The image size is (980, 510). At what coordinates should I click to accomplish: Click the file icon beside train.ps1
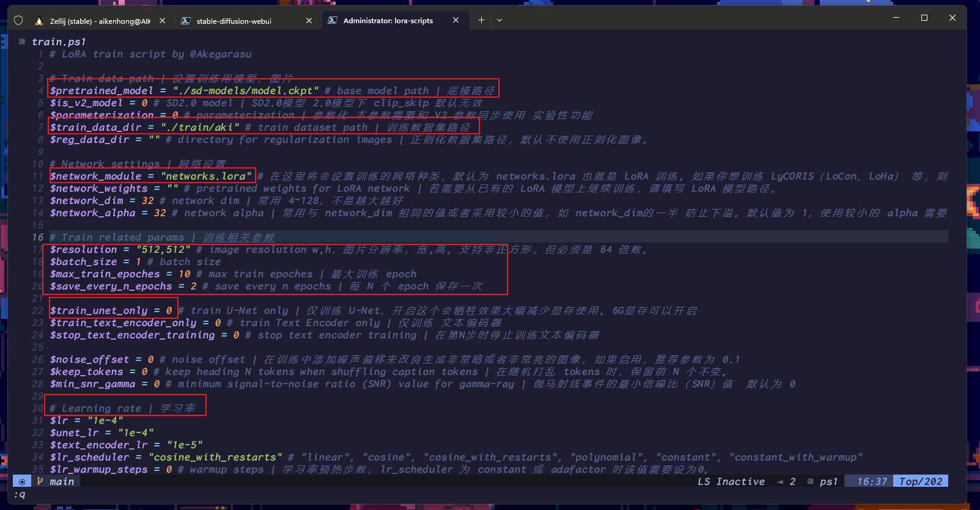21,42
